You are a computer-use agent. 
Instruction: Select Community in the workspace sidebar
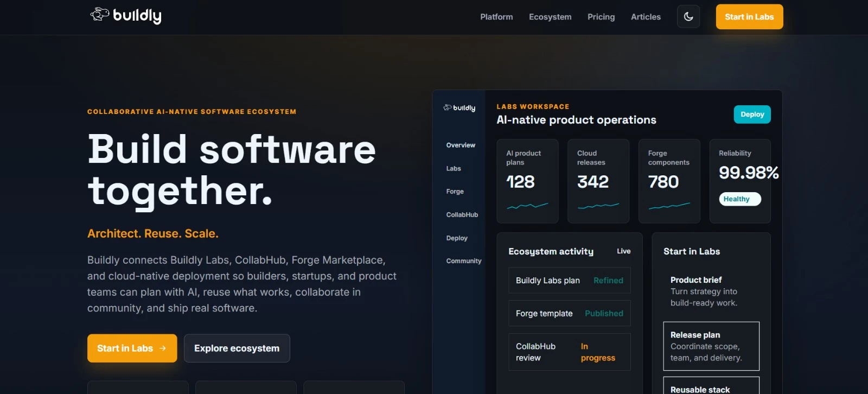tap(464, 261)
